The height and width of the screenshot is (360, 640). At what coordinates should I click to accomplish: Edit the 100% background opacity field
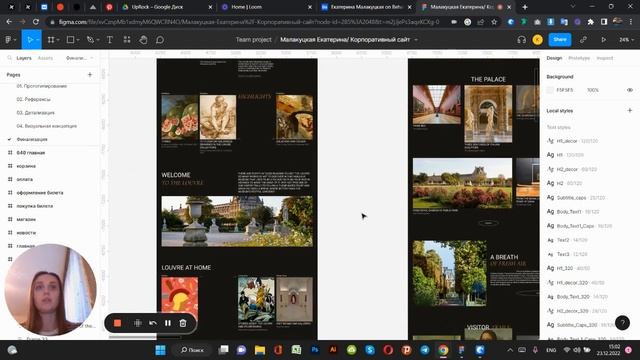click(593, 90)
